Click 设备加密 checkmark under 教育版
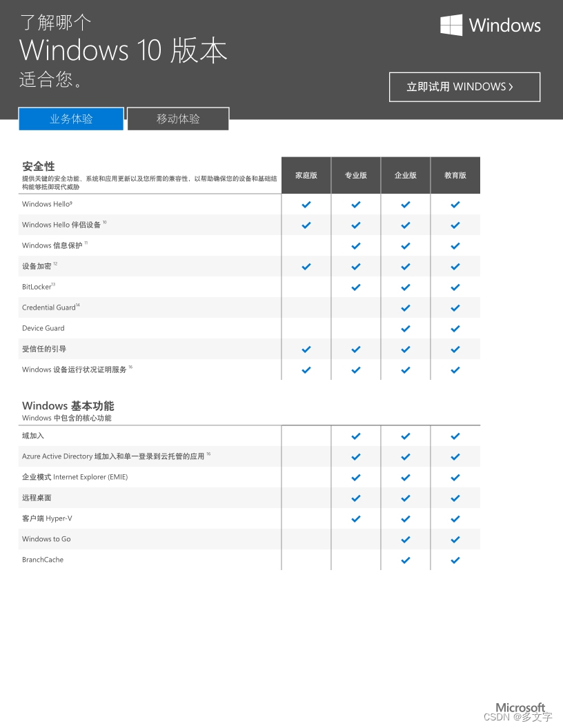 455,267
